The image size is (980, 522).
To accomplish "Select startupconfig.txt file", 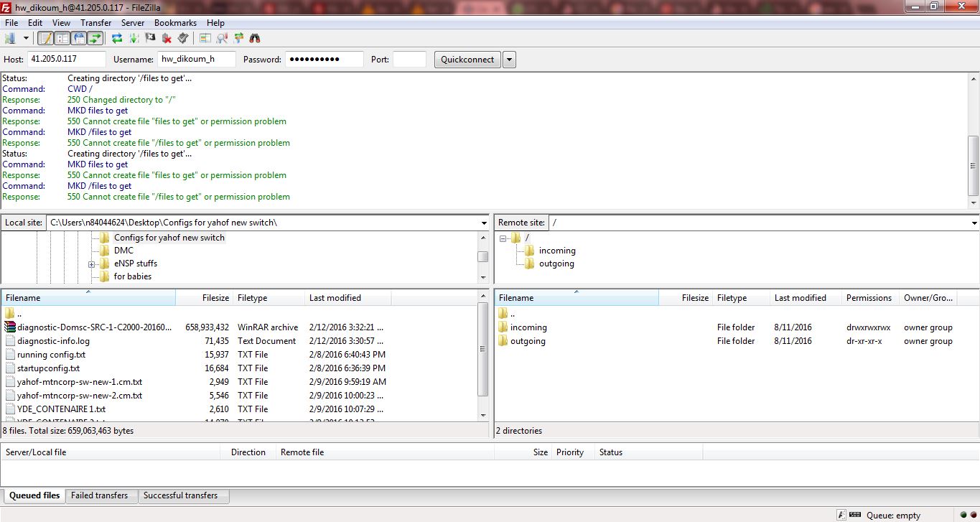I will 48,368.
